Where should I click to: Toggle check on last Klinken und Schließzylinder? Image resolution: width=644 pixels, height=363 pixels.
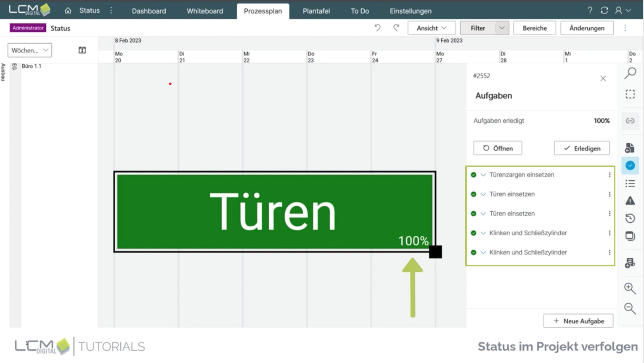point(474,253)
